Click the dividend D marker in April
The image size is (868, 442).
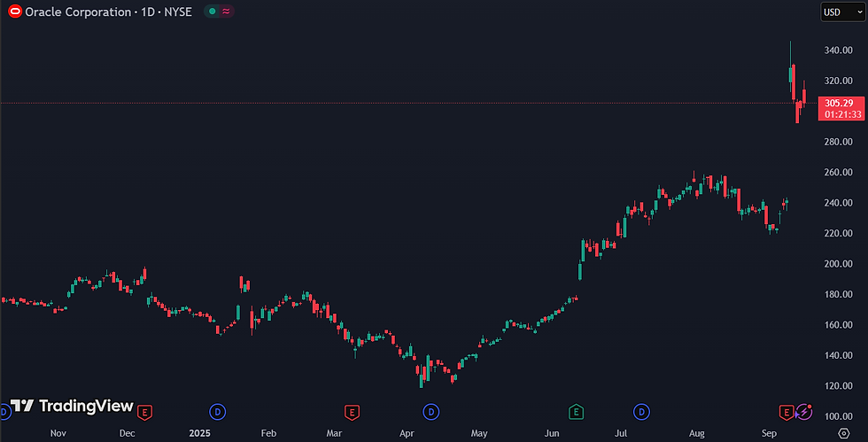coord(431,412)
